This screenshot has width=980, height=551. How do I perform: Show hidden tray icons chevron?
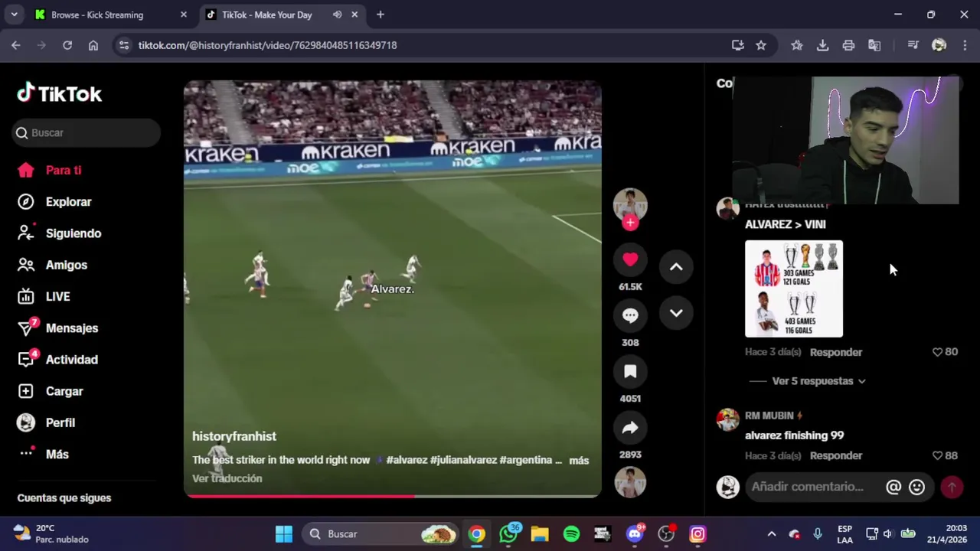[x=772, y=534]
